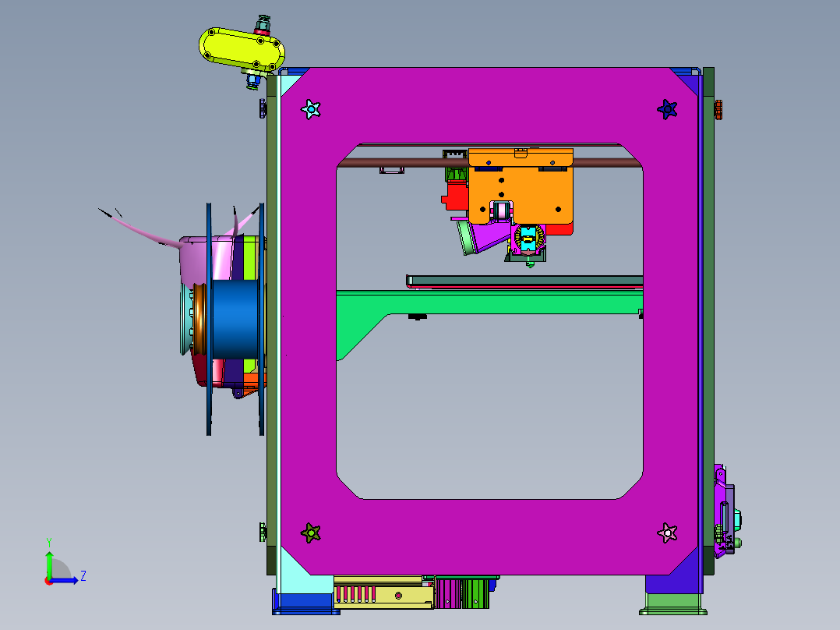Select the gray print bed plate
The width and height of the screenshot is (840, 630).
[x=525, y=281]
